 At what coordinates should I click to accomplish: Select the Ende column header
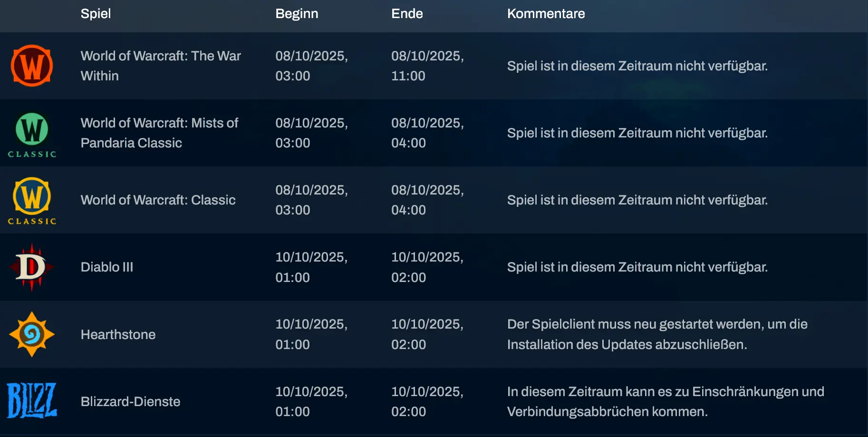click(407, 13)
